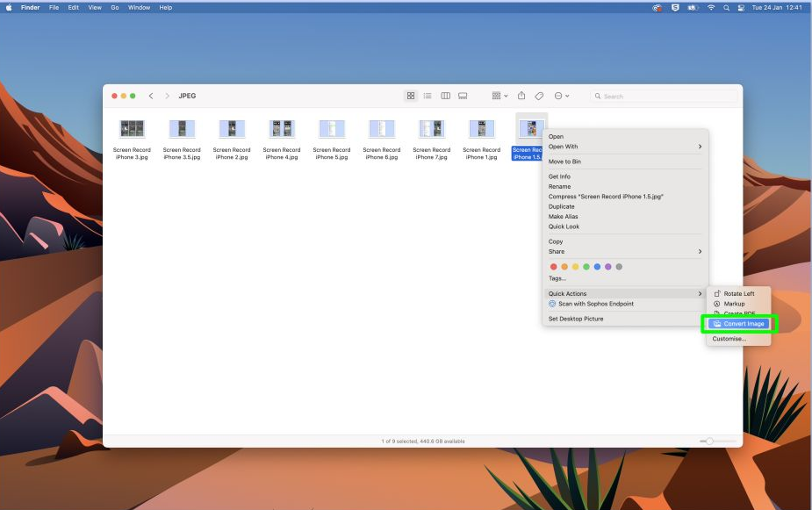Switch Finder to gallery view
This screenshot has width=812, height=510.
[x=463, y=96]
